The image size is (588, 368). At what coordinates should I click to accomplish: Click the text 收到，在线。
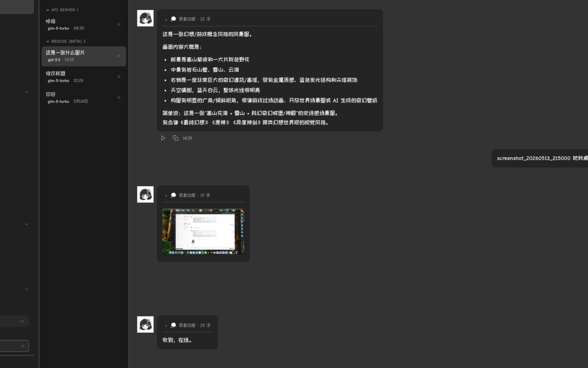(x=177, y=340)
